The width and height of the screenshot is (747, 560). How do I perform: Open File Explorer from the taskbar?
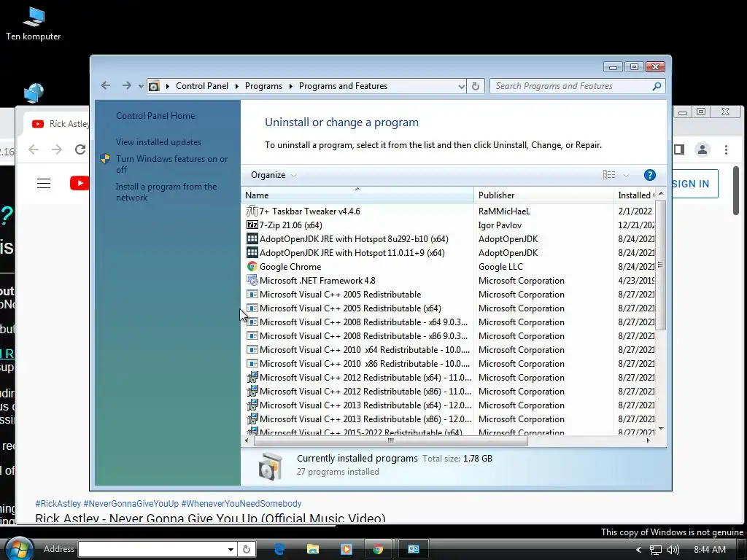tap(312, 549)
